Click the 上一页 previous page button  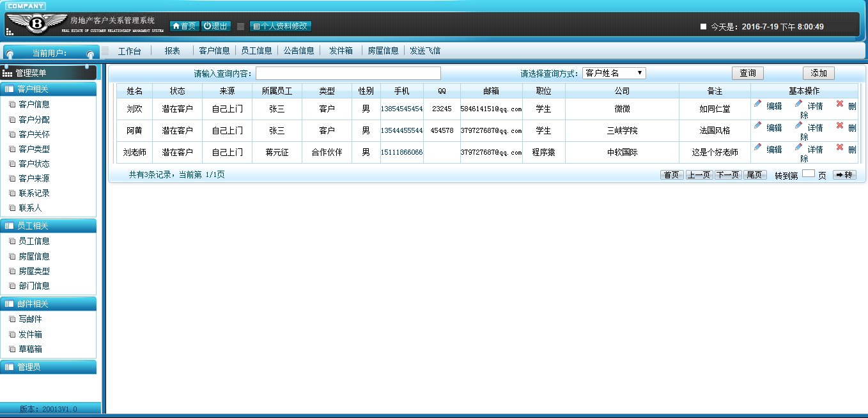pyautogui.click(x=699, y=174)
